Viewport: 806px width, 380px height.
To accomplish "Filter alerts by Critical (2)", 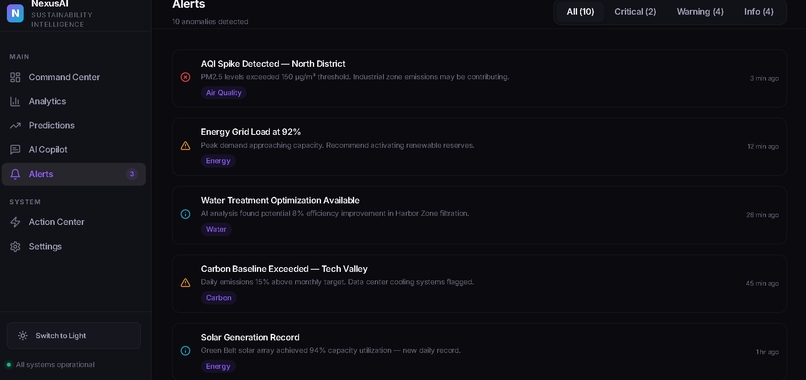I will (x=635, y=12).
